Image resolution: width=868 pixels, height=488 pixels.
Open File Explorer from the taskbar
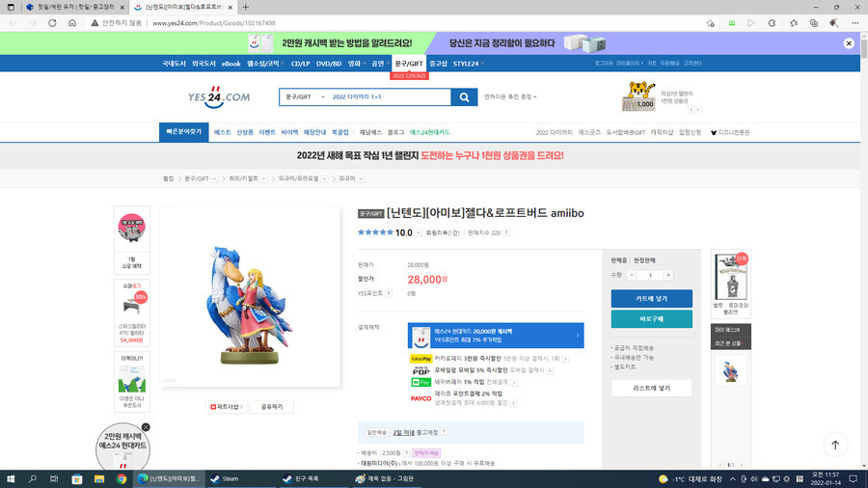[x=99, y=479]
